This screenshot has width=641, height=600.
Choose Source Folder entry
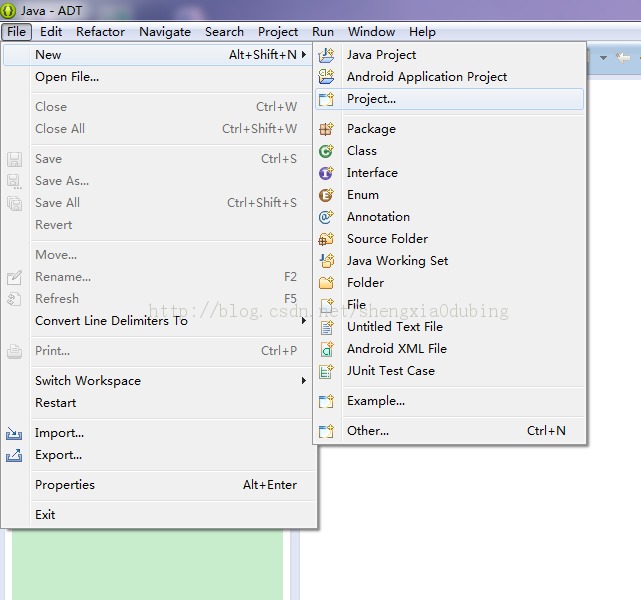[x=450, y=239]
